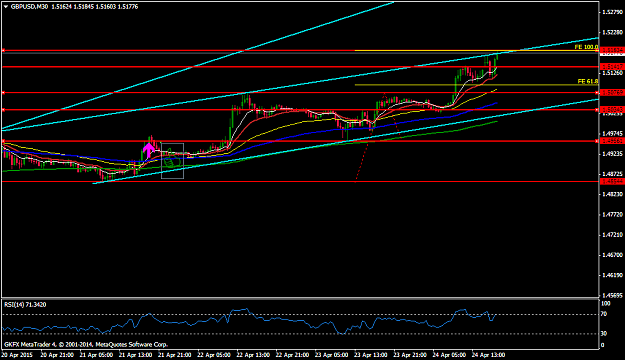
Task: Click the right-end handle of the 1.50343 line
Action: point(597,110)
